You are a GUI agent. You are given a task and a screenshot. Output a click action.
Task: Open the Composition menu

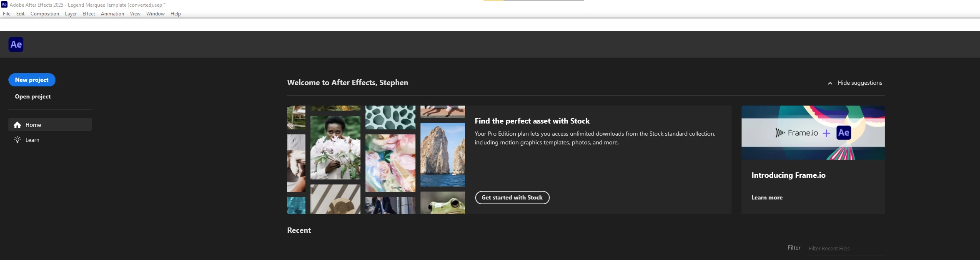point(45,14)
